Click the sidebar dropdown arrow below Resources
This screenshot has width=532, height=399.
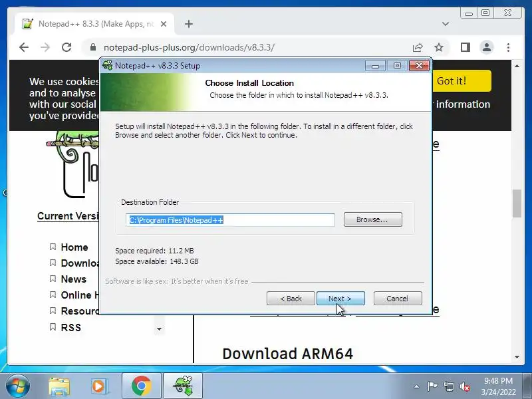tap(159, 329)
